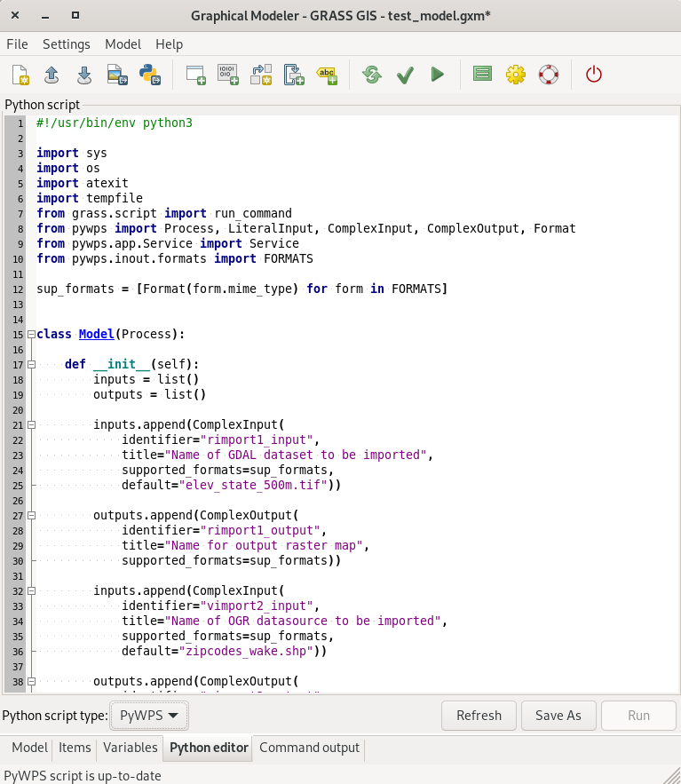
Task: Click the Load model from file icon
Action: pos(51,75)
